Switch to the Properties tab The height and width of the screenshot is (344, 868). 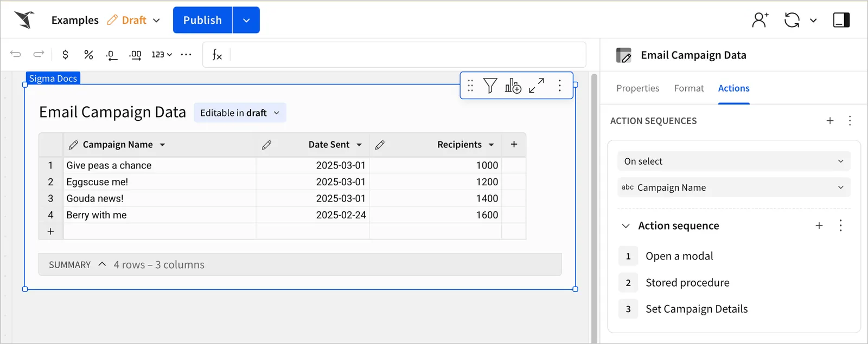[637, 88]
